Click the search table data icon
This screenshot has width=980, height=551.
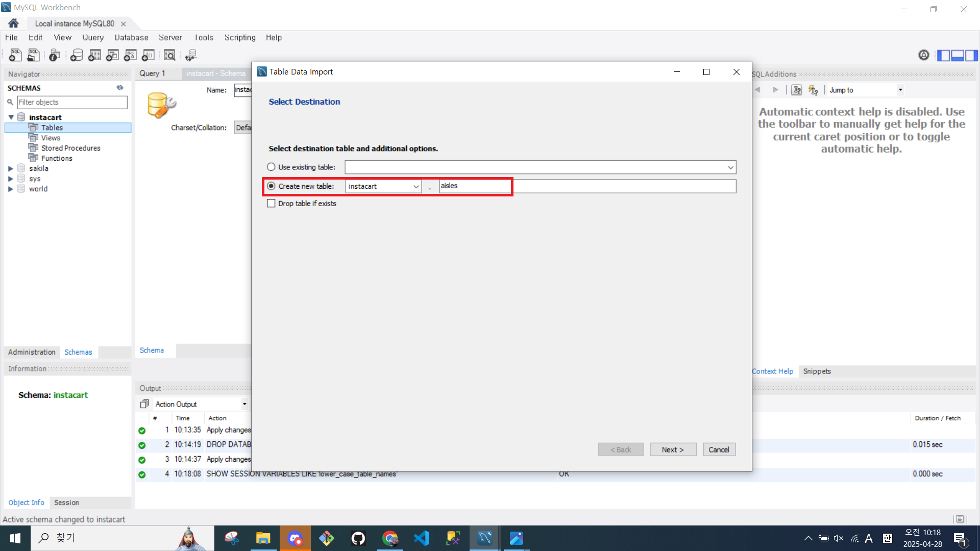click(x=169, y=55)
